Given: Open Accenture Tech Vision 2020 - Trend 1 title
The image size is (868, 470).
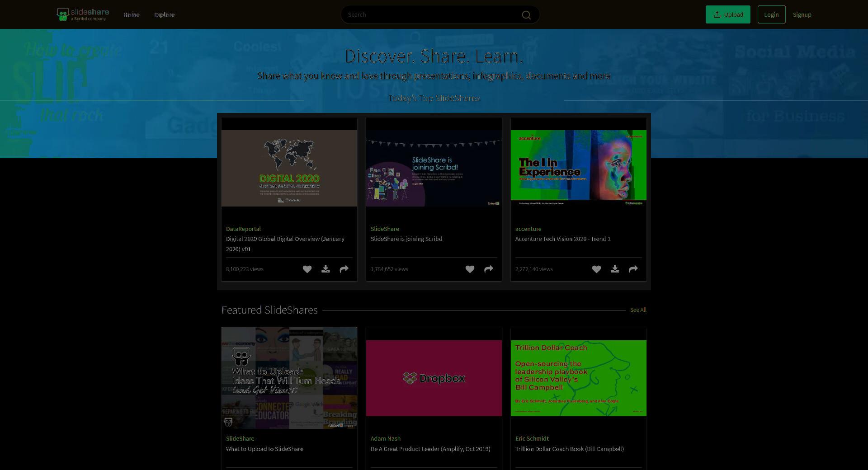Looking at the screenshot, I should (x=563, y=239).
